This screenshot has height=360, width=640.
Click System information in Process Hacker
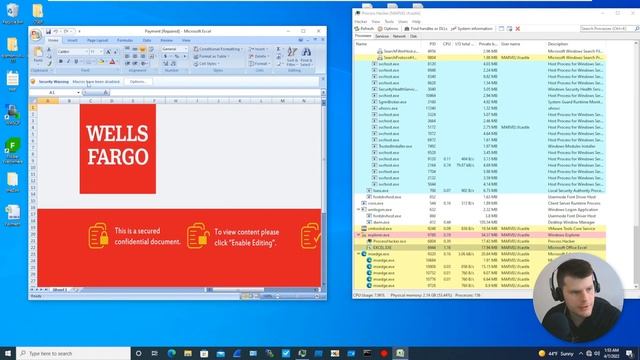pos(472,29)
